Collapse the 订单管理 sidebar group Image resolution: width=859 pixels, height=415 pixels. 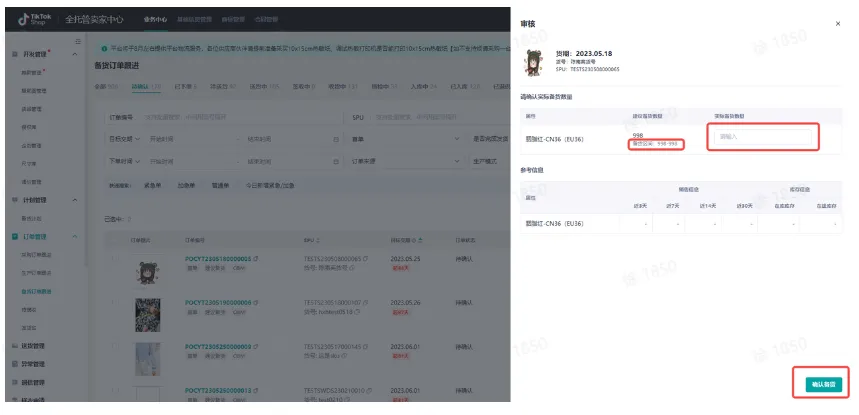point(75,237)
